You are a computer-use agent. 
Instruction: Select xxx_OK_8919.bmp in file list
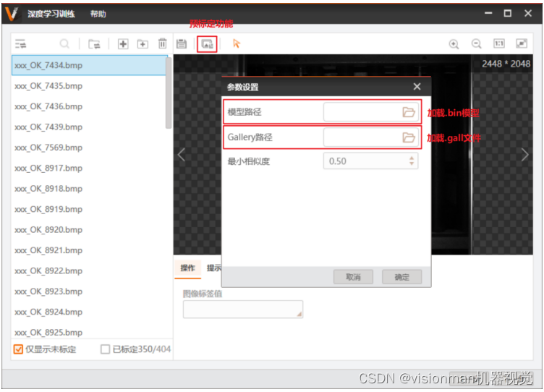pyautogui.click(x=89, y=209)
